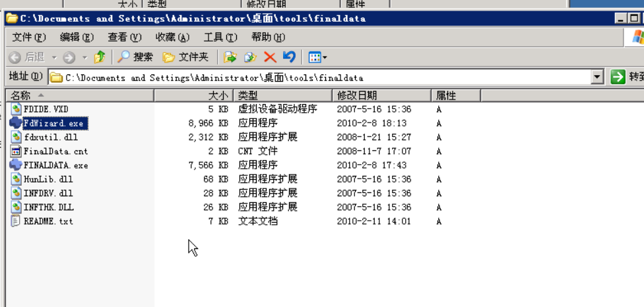Click the 2008-1-21 15:27 date cell
Image resolution: width=644 pixels, height=307 pixels.
coord(373,137)
